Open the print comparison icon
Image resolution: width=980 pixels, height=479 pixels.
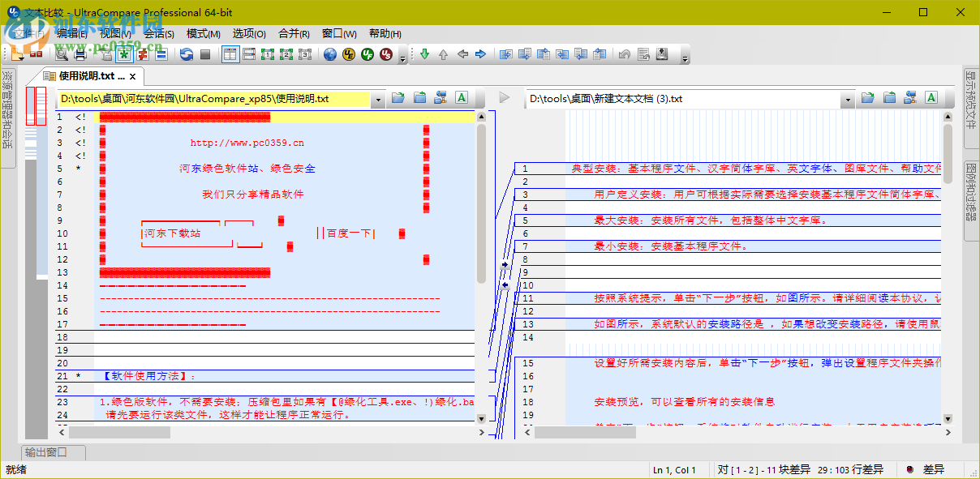pos(80,55)
